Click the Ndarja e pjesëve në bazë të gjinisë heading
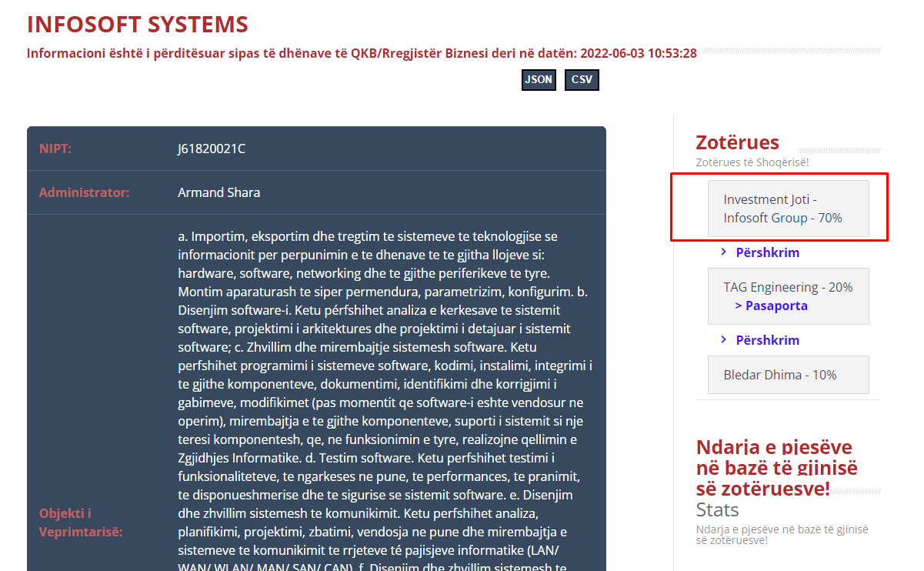 [777, 467]
